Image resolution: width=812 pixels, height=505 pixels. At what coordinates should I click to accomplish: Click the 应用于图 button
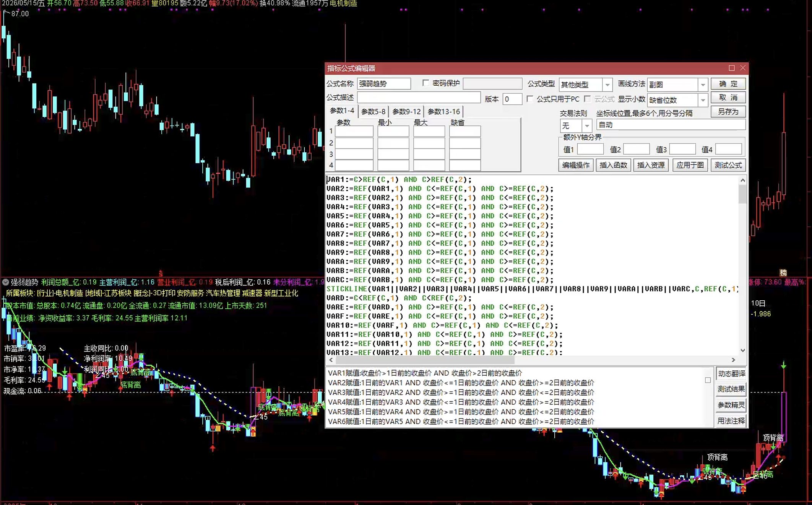(x=690, y=165)
